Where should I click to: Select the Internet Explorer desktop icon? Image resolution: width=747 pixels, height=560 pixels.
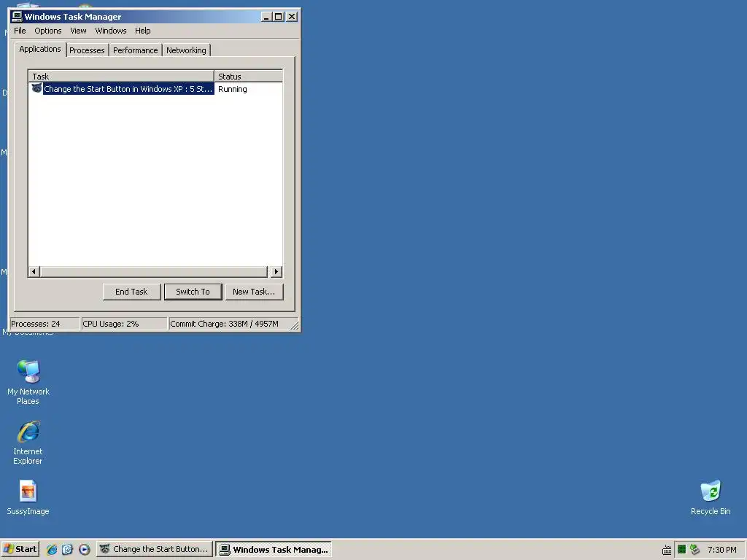pos(28,443)
